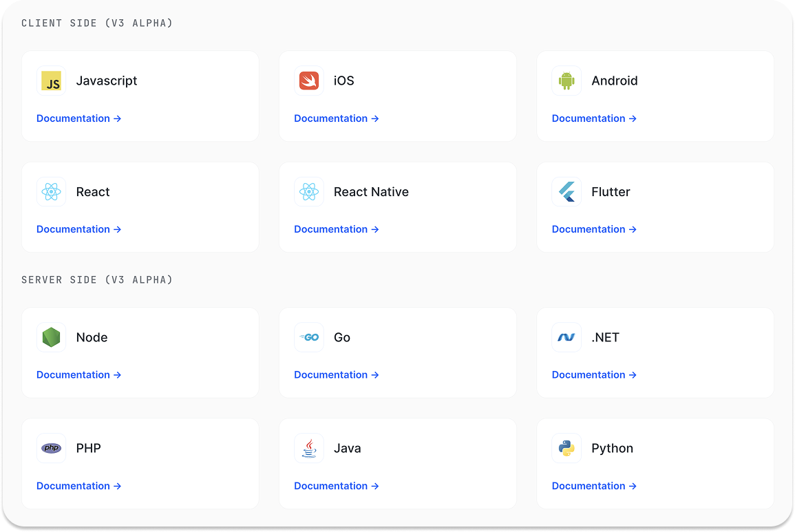This screenshot has height=532, width=795.
Task: Click the green Node hexagon icon
Action: tap(51, 338)
